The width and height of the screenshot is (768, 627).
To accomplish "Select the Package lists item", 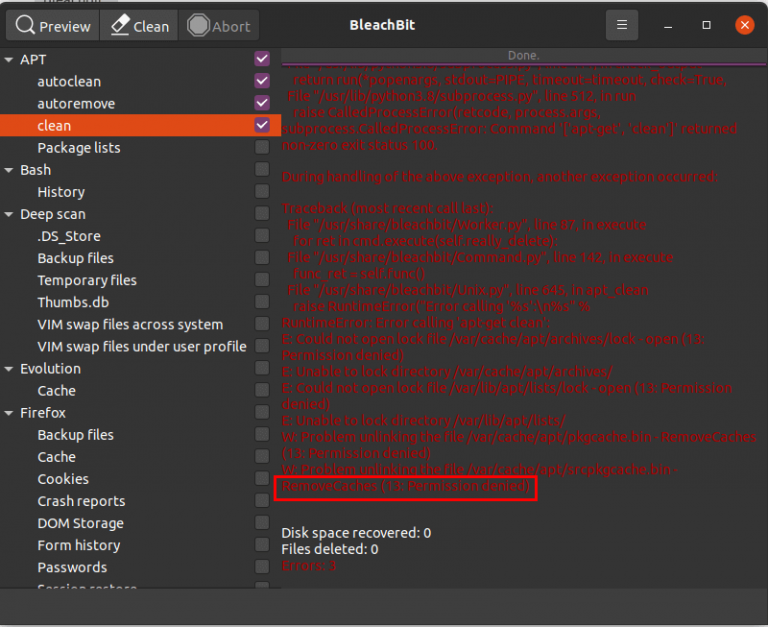I will (x=79, y=148).
